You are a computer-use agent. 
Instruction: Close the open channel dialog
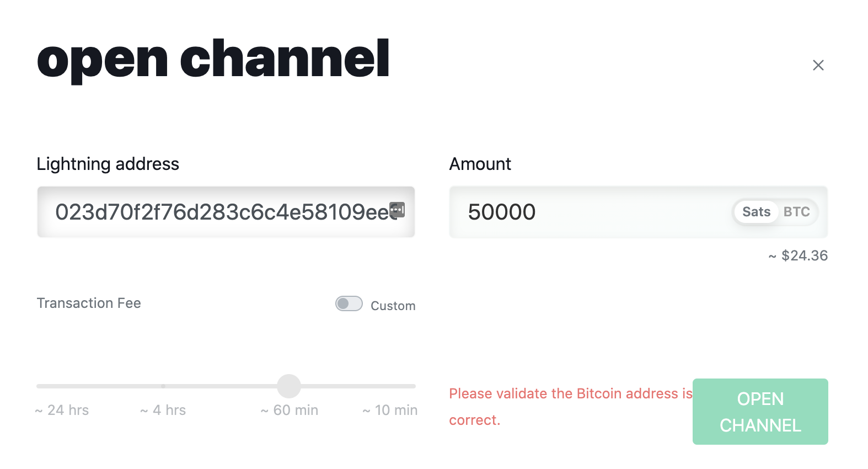pyautogui.click(x=818, y=65)
